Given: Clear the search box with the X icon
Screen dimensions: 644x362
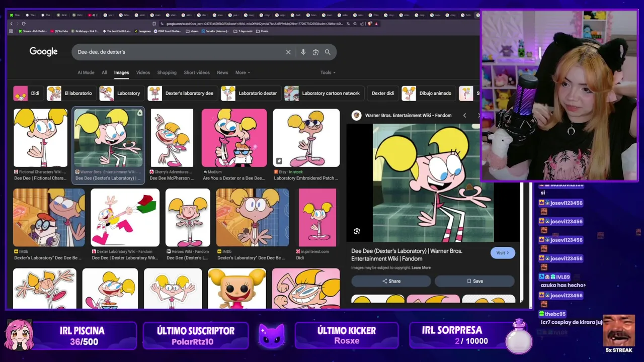Looking at the screenshot, I should tap(288, 52).
